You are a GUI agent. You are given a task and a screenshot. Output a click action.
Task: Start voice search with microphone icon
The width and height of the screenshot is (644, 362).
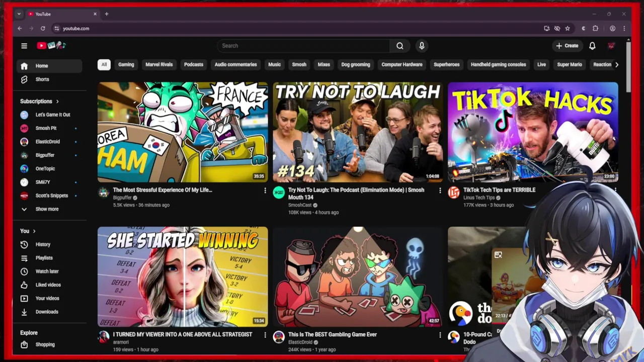tap(422, 46)
